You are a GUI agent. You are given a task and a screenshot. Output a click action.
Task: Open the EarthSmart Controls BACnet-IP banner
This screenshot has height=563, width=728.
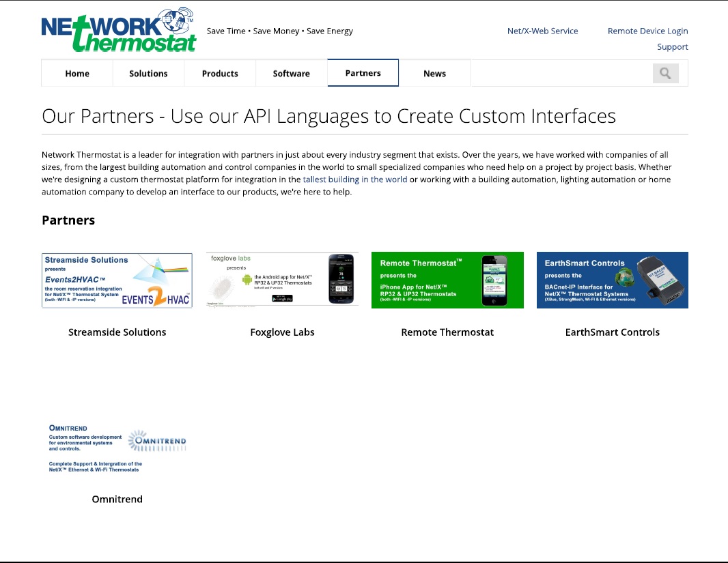tap(613, 280)
